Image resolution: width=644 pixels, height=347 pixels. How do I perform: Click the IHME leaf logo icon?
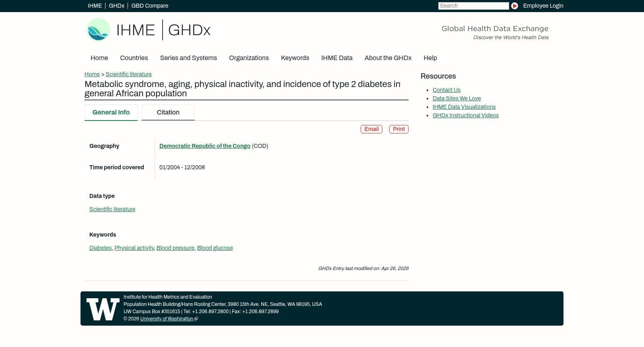98,30
